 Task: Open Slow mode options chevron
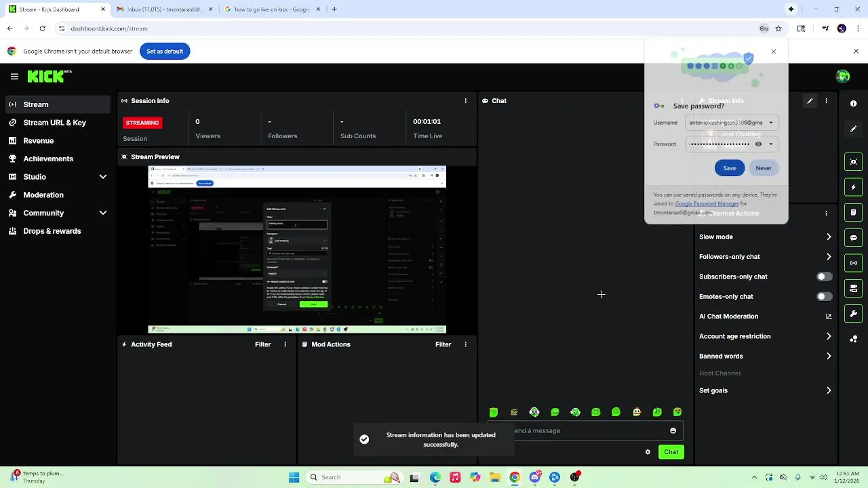point(829,237)
